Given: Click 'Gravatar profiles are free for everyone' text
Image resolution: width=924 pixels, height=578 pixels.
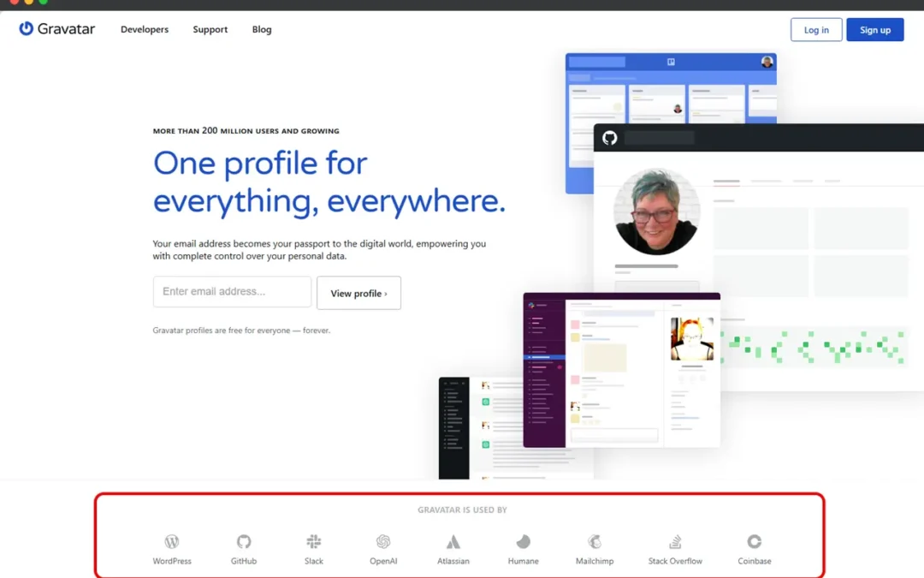Looking at the screenshot, I should coord(241,331).
